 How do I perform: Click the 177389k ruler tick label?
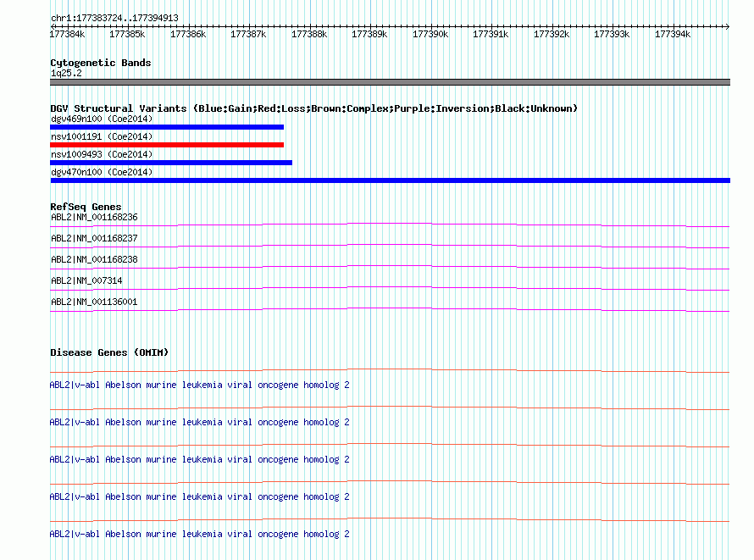(x=369, y=34)
